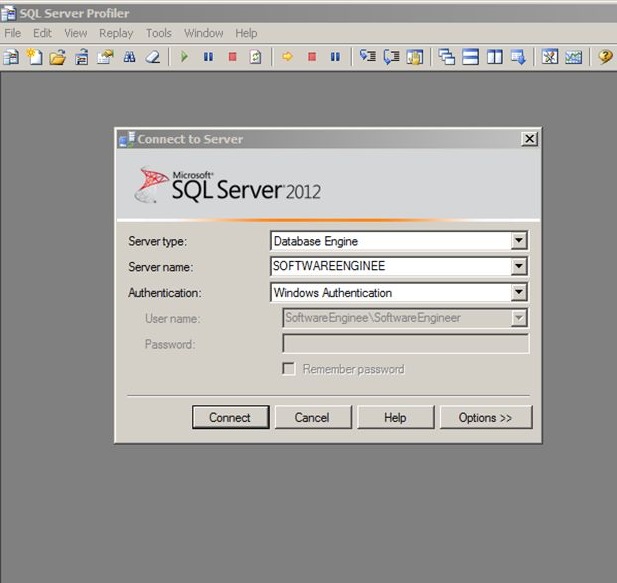Click the binoculars Find icon
Image resolution: width=617 pixels, height=583 pixels.
click(x=129, y=57)
